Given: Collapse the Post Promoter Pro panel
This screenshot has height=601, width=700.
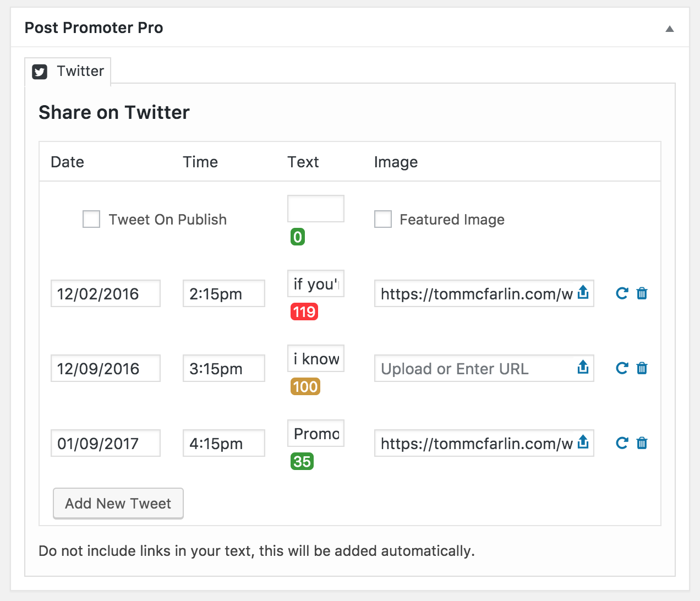Looking at the screenshot, I should pos(669,28).
